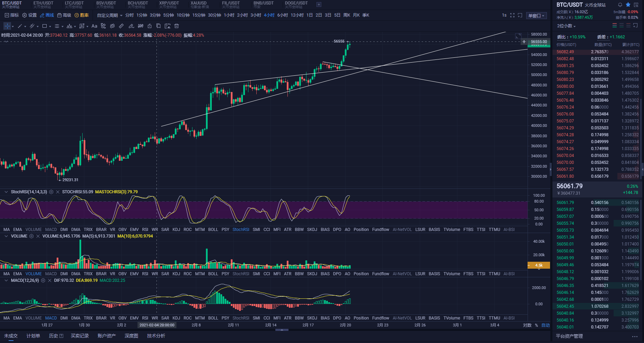Open the 深度图 depth chart tab
644x343 pixels.
click(131, 336)
